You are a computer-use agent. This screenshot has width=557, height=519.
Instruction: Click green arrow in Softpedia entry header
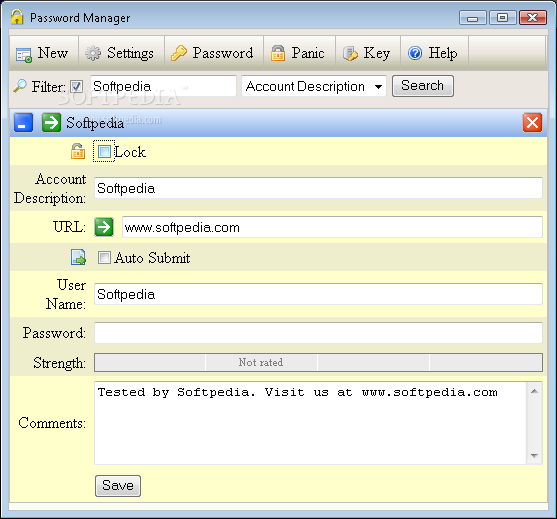coord(51,123)
